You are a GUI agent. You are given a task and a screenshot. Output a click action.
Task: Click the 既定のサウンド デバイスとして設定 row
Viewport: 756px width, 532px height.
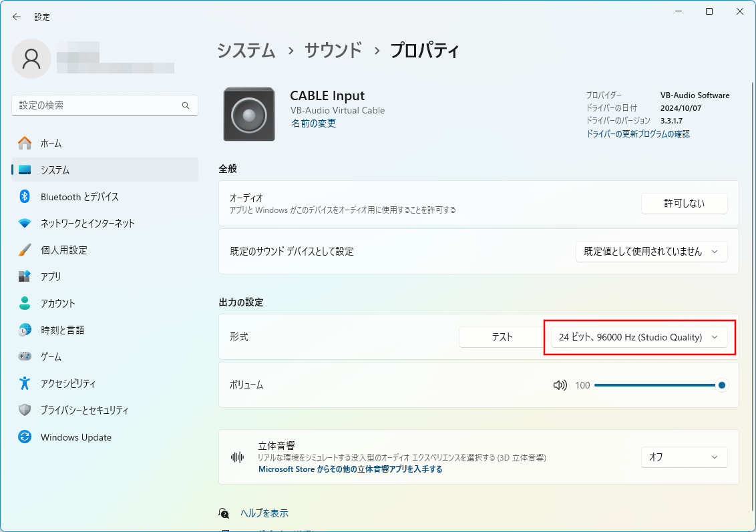478,252
